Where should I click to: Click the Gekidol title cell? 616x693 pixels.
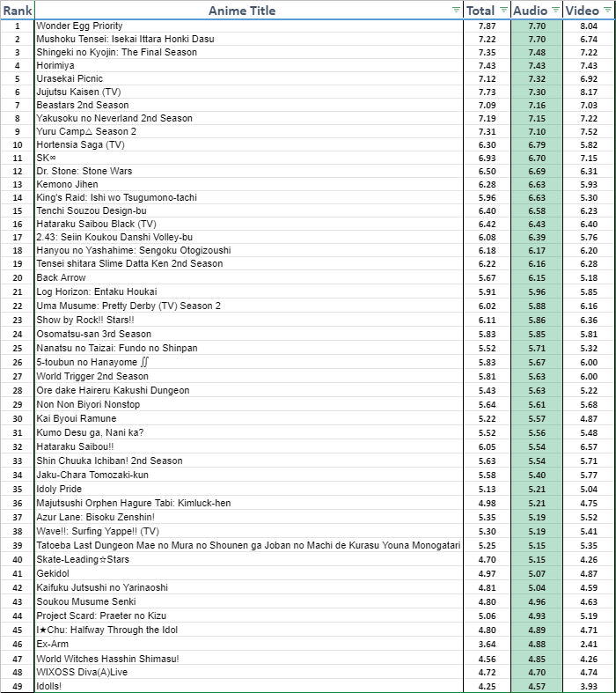click(x=53, y=573)
